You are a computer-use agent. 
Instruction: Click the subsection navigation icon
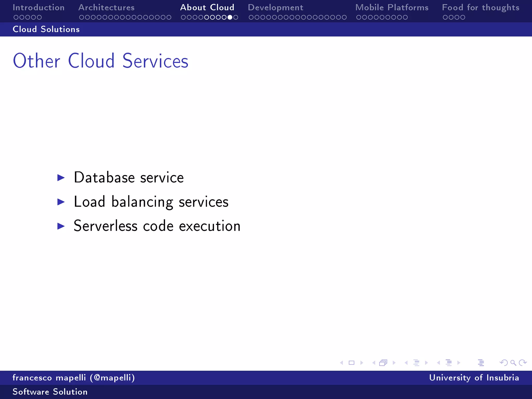(416, 363)
